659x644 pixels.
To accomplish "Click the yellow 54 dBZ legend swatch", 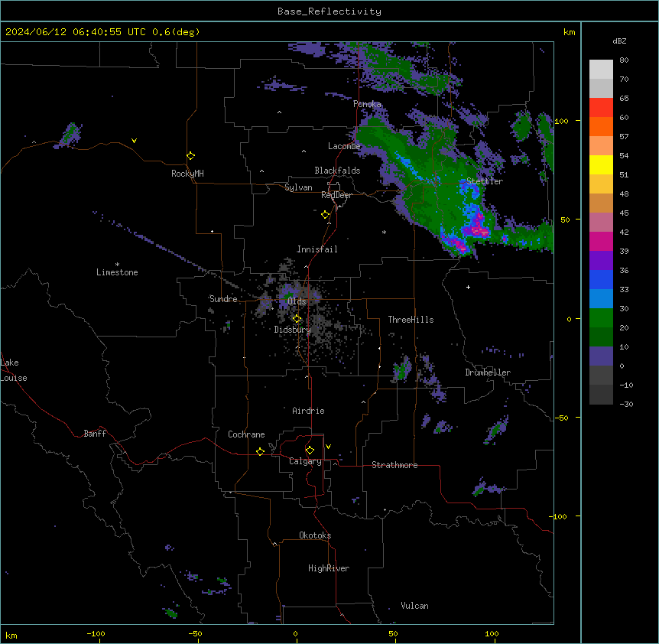I will point(601,164).
